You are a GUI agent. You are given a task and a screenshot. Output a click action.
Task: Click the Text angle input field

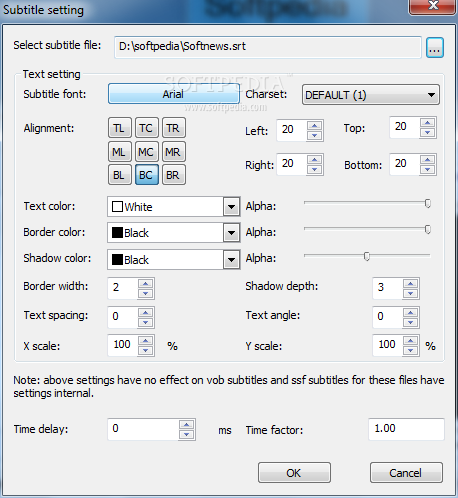pyautogui.click(x=388, y=317)
